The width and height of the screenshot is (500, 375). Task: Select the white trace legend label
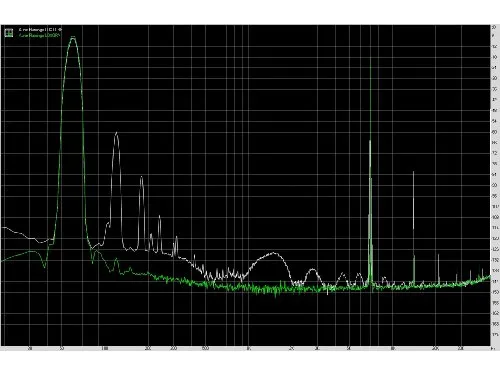pyautogui.click(x=40, y=30)
